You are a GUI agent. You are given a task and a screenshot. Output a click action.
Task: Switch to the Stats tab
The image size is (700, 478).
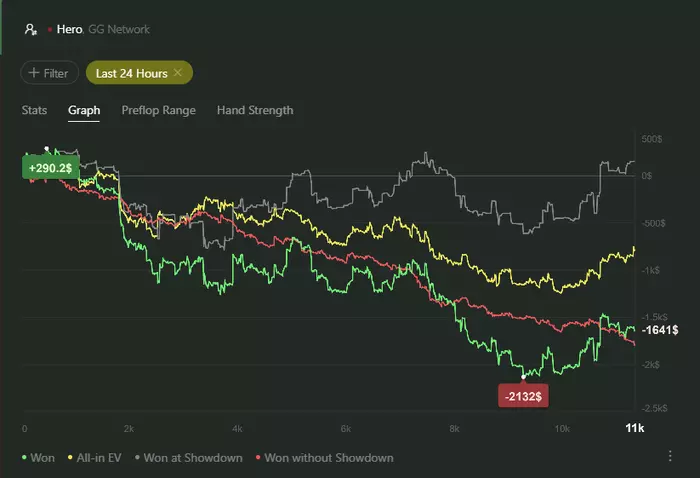pyautogui.click(x=34, y=110)
